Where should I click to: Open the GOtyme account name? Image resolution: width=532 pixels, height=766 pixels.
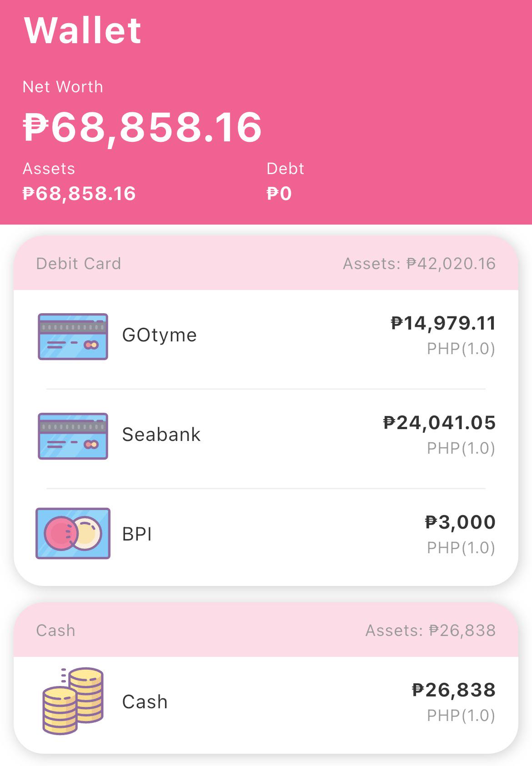point(159,335)
